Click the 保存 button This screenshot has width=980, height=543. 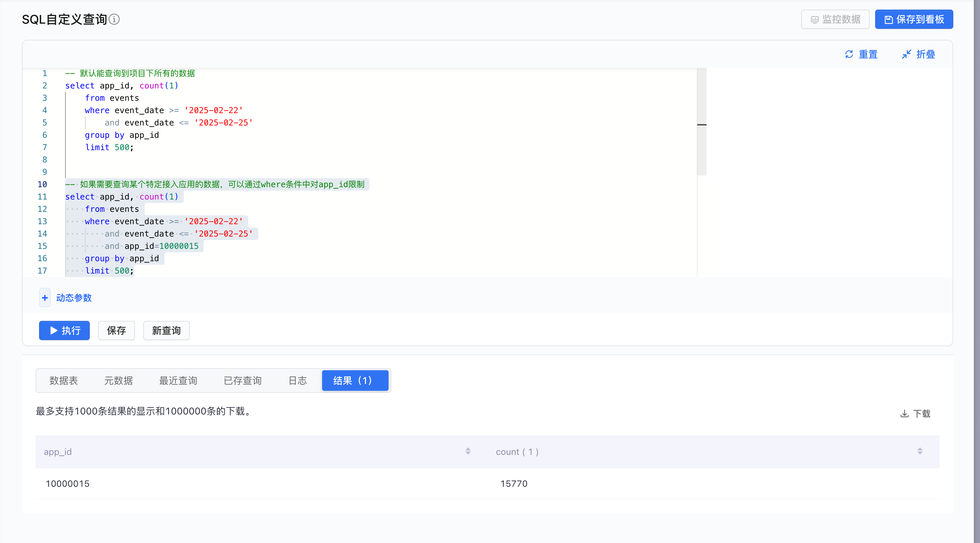(x=117, y=330)
